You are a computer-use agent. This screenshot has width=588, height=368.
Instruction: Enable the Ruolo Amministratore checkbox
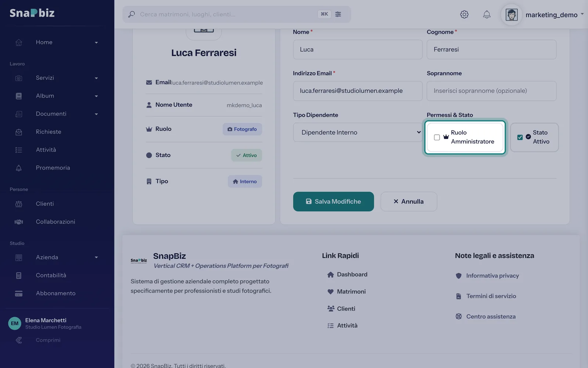click(437, 137)
